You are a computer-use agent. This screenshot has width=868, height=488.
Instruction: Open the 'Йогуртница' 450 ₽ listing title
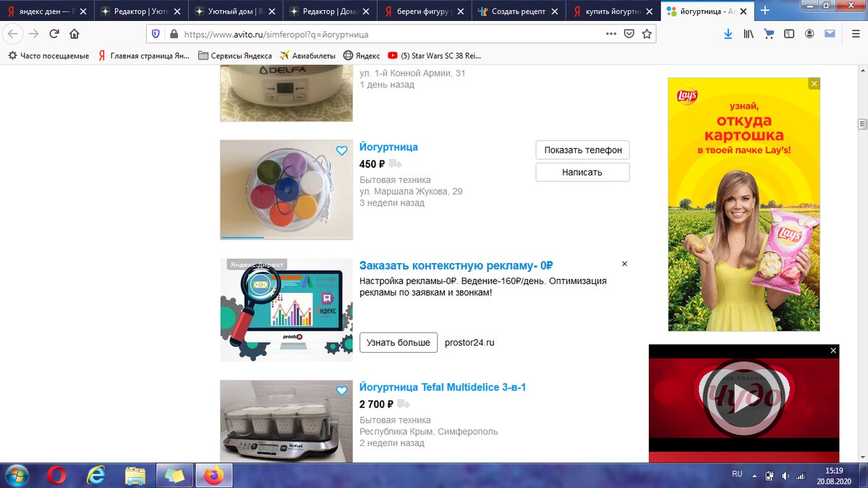point(388,147)
